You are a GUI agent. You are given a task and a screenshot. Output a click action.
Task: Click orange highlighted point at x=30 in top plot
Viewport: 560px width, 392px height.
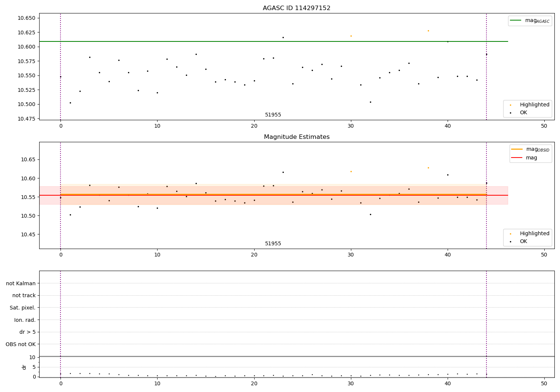pos(351,36)
